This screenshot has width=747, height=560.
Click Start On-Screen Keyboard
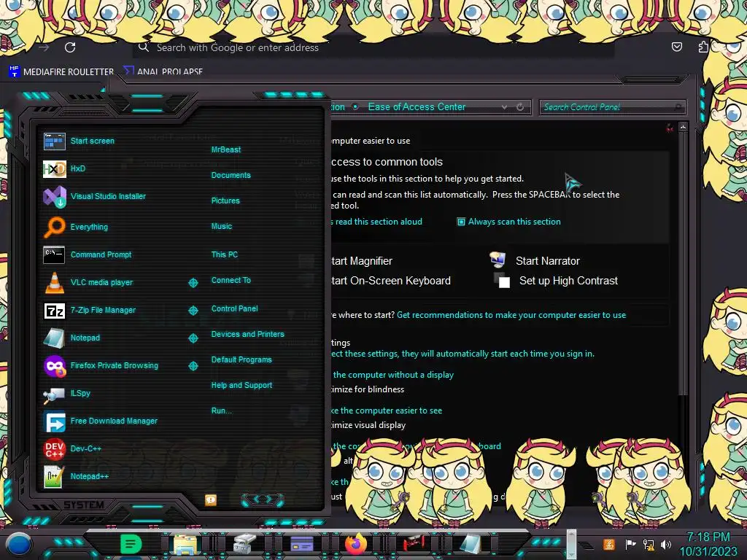point(391,281)
